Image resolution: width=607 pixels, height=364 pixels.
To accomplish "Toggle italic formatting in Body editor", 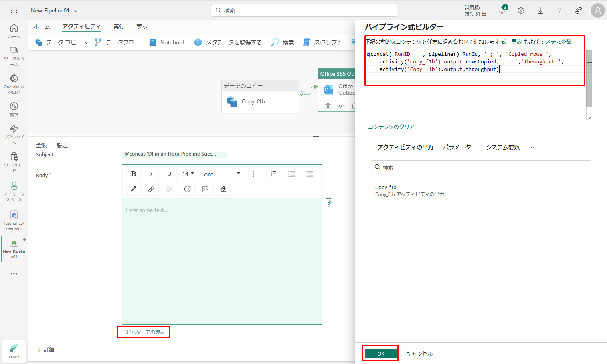I will point(151,174).
